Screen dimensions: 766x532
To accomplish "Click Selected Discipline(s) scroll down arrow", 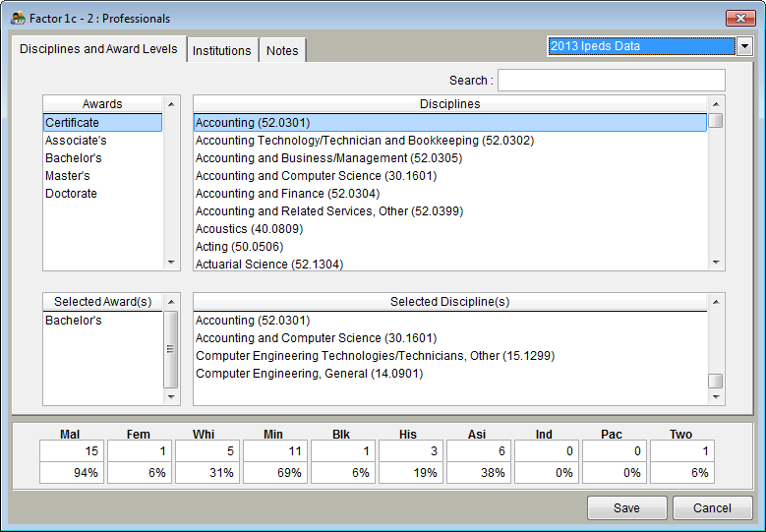I will point(716,396).
